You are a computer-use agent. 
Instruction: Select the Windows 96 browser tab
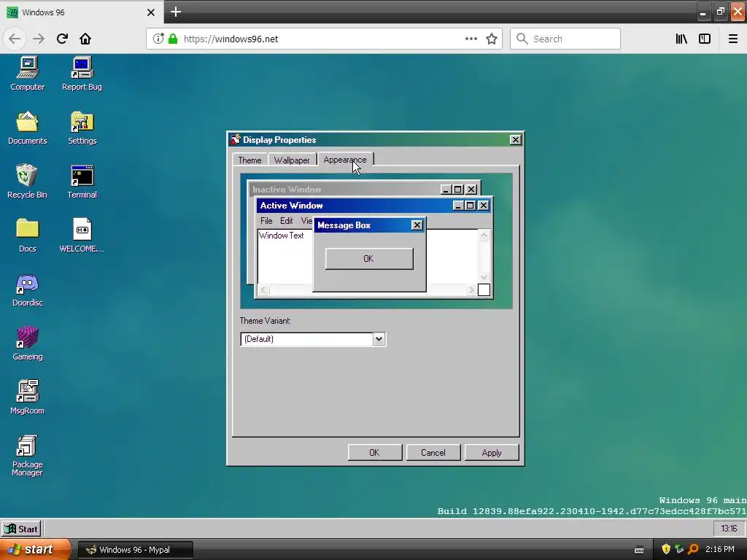click(82, 12)
